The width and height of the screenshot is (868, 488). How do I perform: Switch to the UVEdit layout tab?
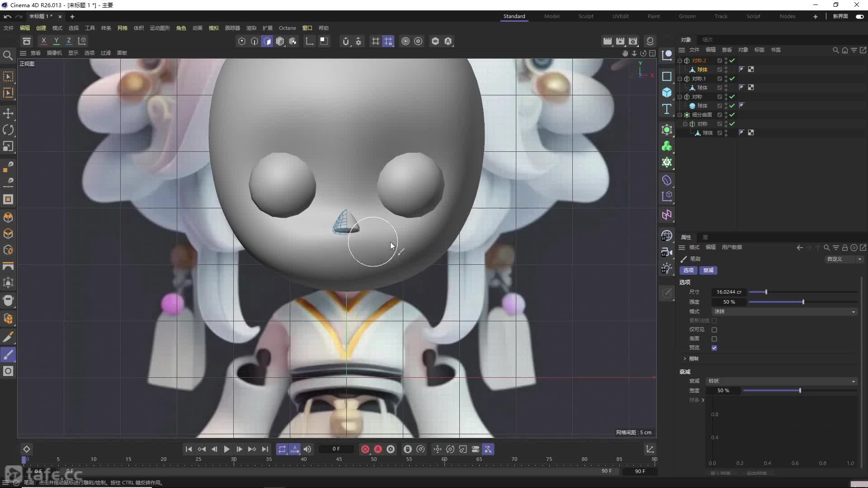(620, 16)
